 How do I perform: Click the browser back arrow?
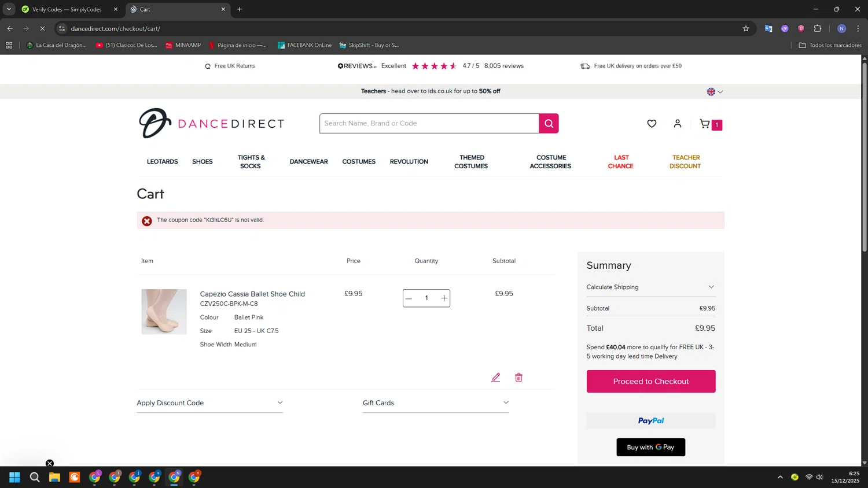point(10,28)
